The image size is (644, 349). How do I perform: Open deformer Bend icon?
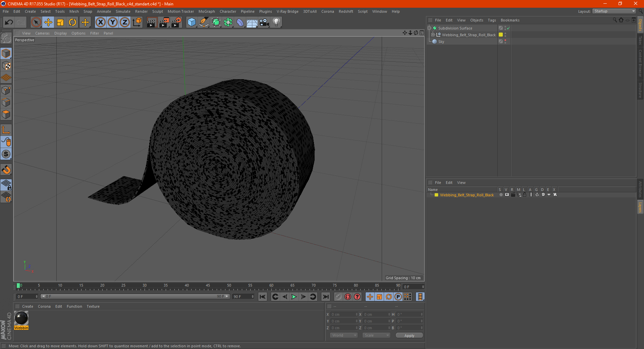click(x=240, y=22)
